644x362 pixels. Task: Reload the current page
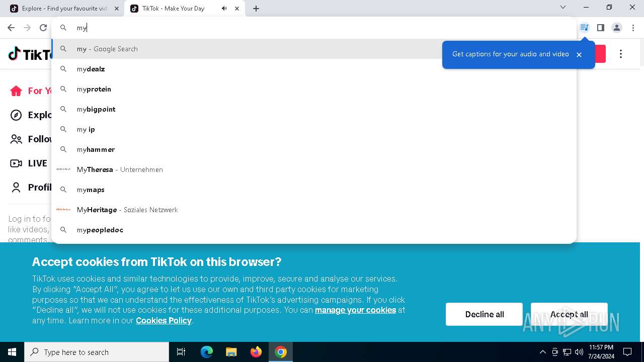pos(43,28)
